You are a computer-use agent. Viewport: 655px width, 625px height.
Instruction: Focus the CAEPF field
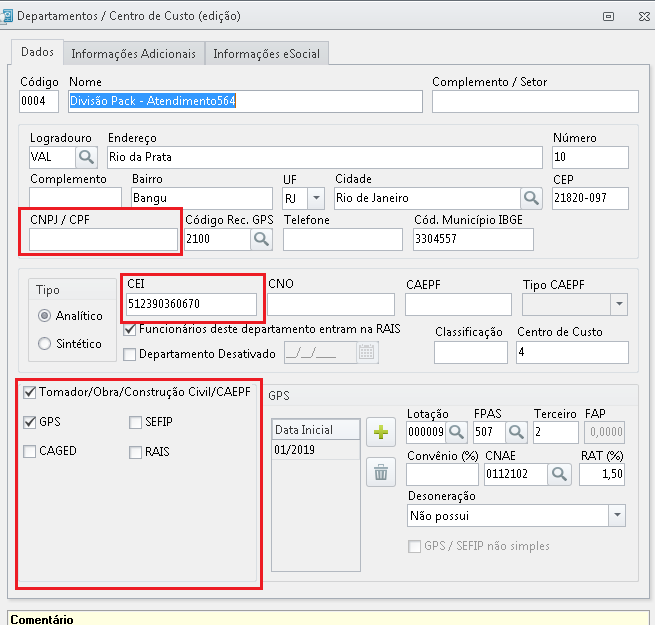[458, 304]
